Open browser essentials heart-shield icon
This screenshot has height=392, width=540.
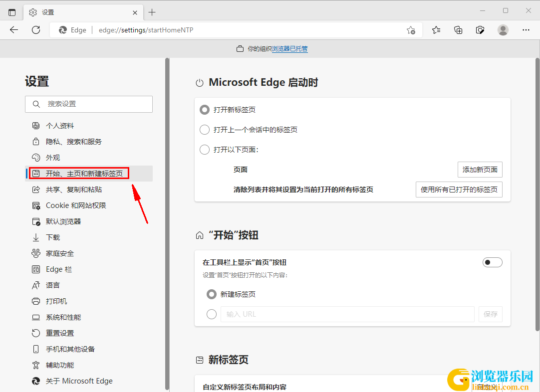tap(480, 30)
